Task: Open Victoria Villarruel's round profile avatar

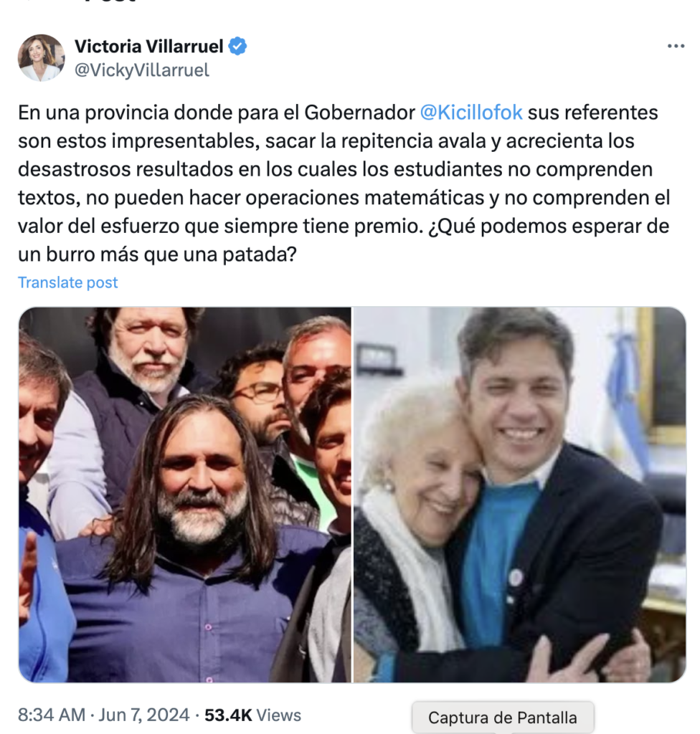Action: pos(41,57)
